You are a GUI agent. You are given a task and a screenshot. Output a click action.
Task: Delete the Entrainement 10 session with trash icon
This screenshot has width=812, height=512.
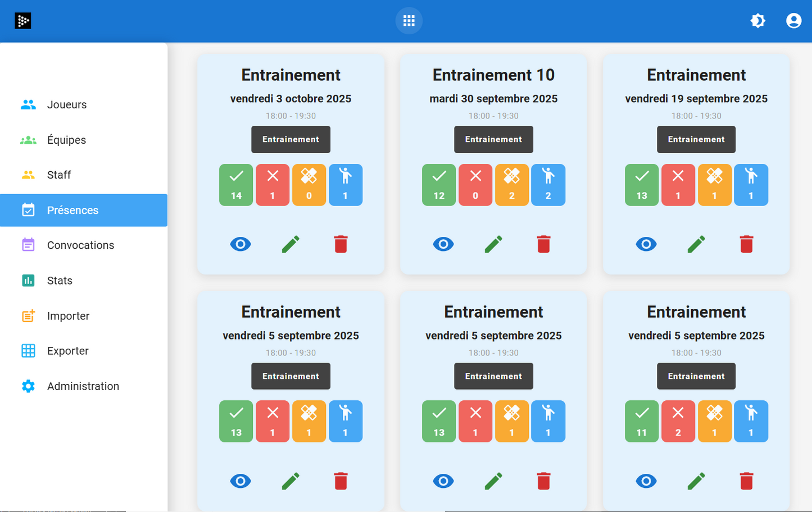click(x=543, y=244)
